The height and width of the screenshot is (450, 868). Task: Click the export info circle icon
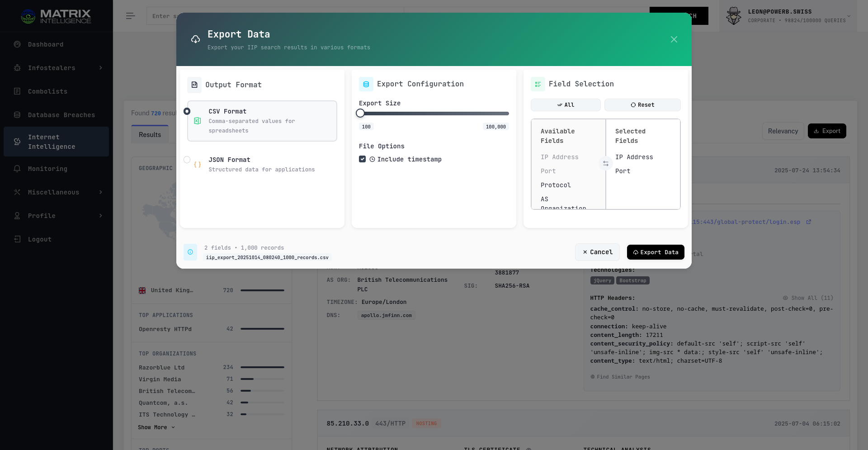coord(190,252)
